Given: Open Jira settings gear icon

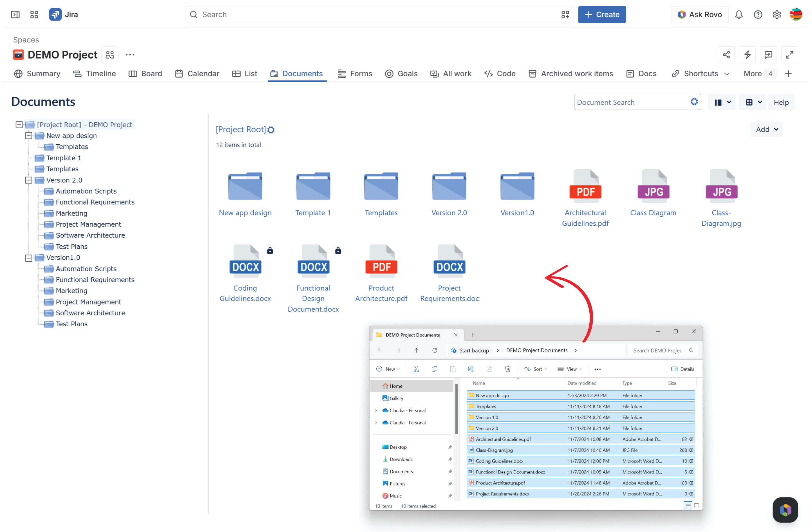Looking at the screenshot, I should [777, 14].
